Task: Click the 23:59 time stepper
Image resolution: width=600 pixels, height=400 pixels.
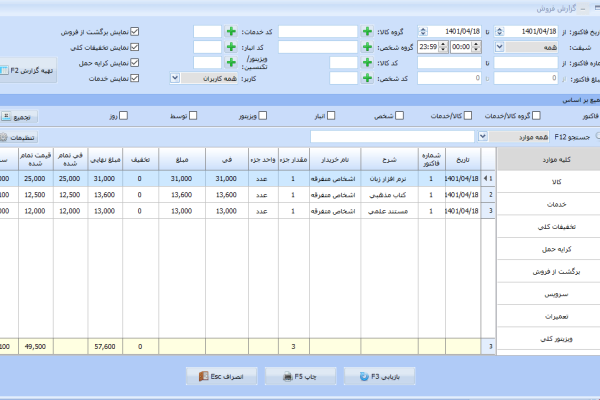Action: click(443, 47)
